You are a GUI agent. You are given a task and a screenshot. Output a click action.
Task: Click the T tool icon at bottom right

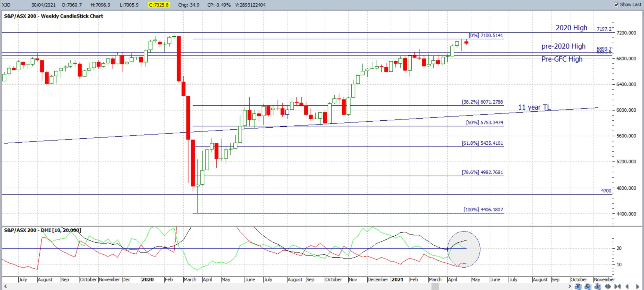coord(578,286)
